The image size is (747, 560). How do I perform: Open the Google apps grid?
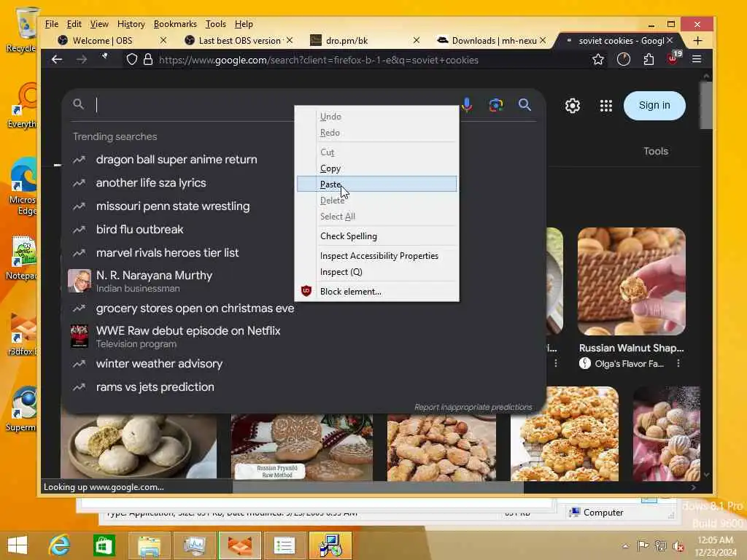(x=606, y=106)
